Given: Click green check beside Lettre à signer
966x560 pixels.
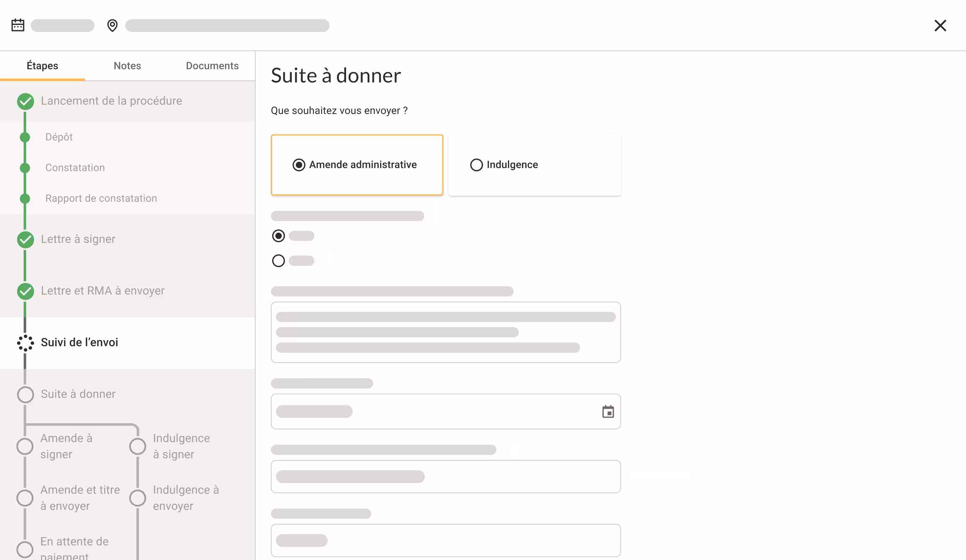Looking at the screenshot, I should pyautogui.click(x=25, y=239).
